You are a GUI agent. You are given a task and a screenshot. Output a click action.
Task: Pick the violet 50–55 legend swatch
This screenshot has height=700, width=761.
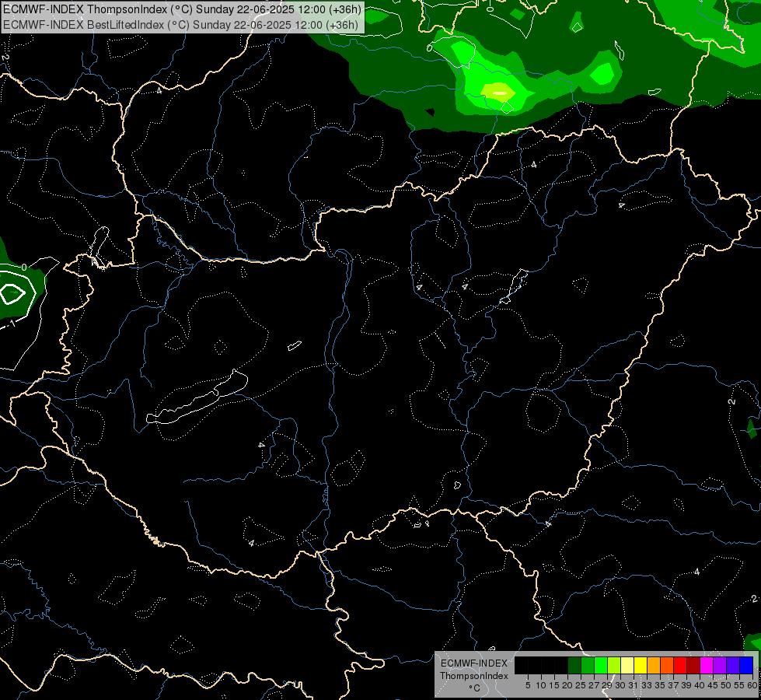click(x=733, y=665)
